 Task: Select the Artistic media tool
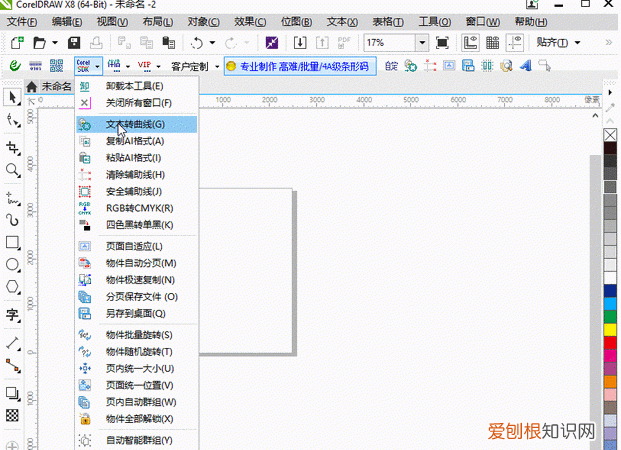click(13, 220)
